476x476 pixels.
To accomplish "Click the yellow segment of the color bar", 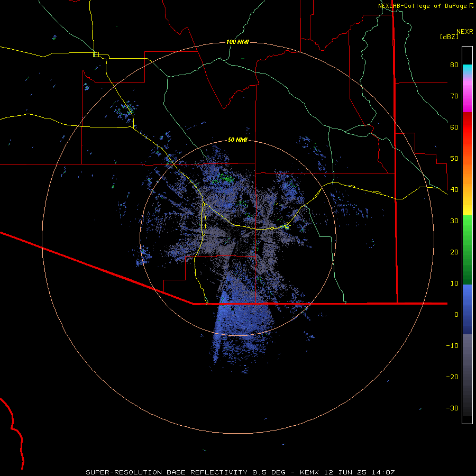I will [x=467, y=206].
